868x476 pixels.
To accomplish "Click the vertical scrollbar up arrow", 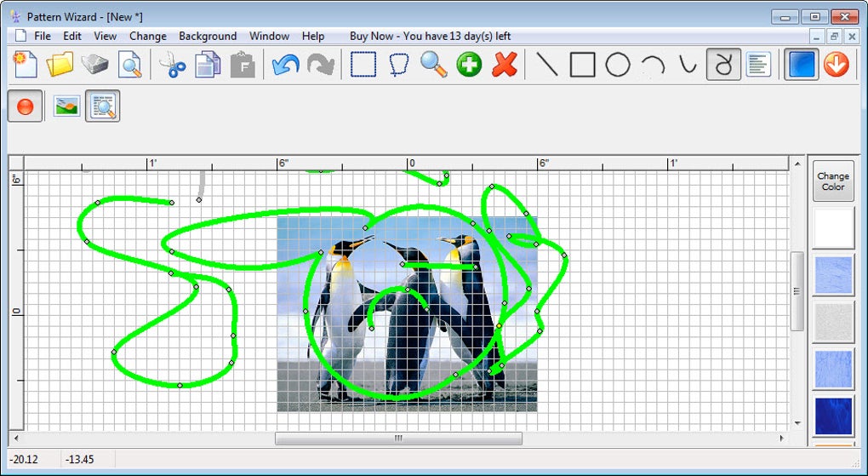I will pos(797,163).
